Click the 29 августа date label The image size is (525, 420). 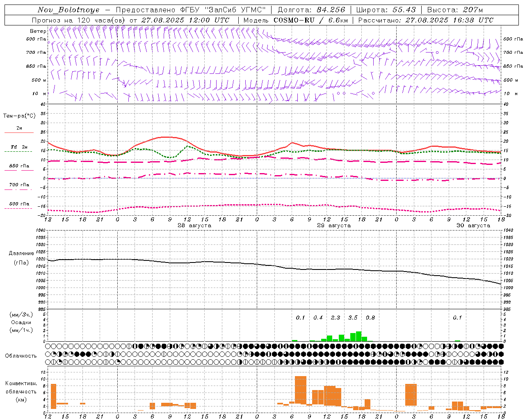[x=334, y=226]
